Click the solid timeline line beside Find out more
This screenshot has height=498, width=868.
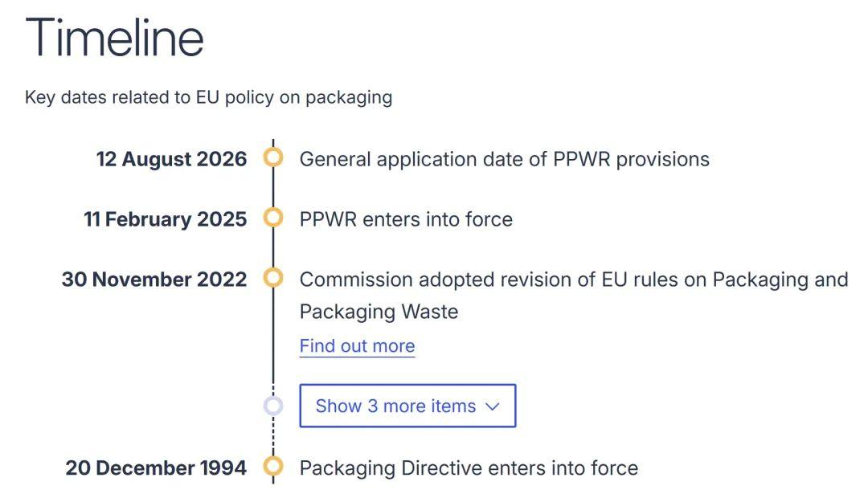pyautogui.click(x=273, y=345)
